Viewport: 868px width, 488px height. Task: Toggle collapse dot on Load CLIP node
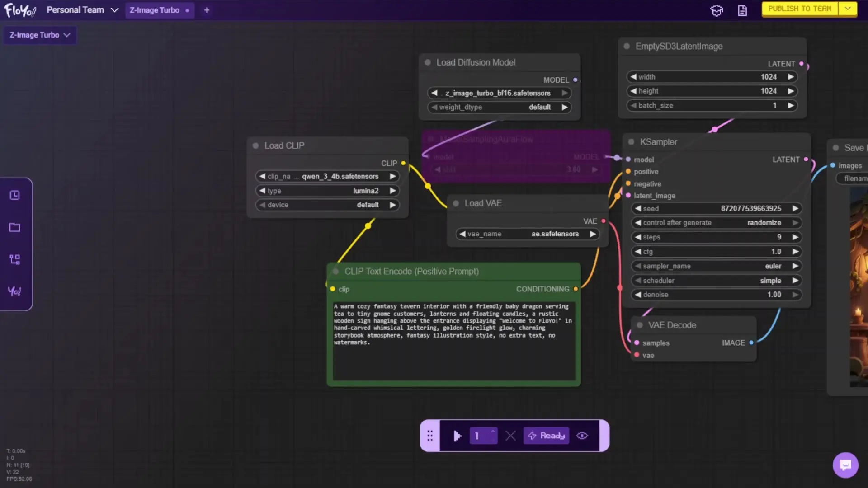[255, 145]
